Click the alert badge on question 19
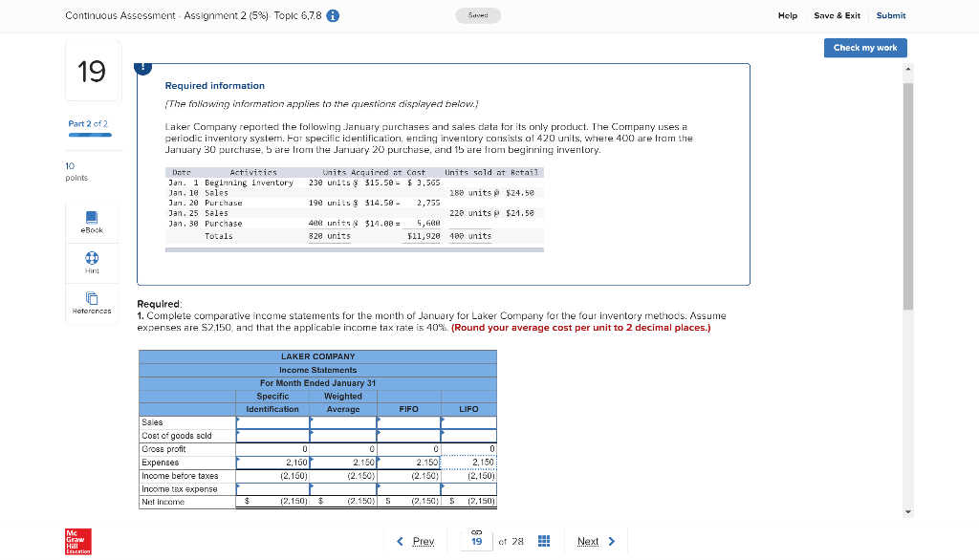Screen dimensions: 979x560 point(142,66)
